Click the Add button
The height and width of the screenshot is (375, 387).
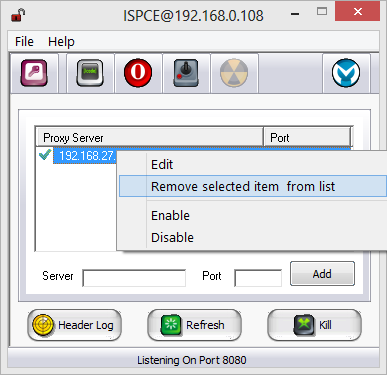(x=322, y=274)
